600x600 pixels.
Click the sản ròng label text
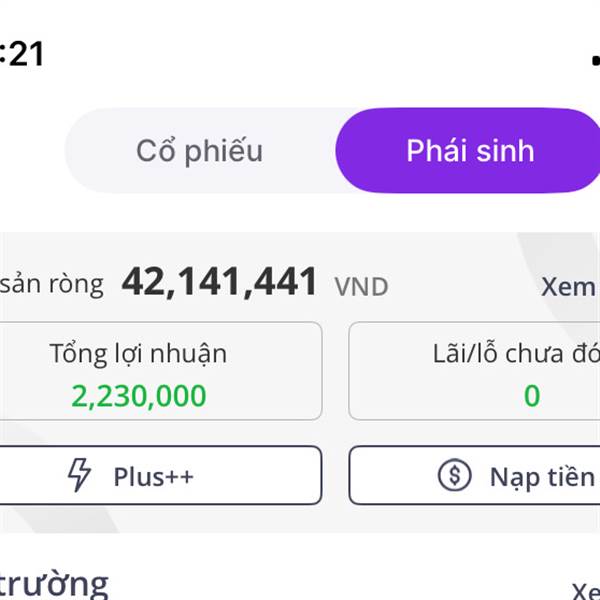[x=52, y=284]
